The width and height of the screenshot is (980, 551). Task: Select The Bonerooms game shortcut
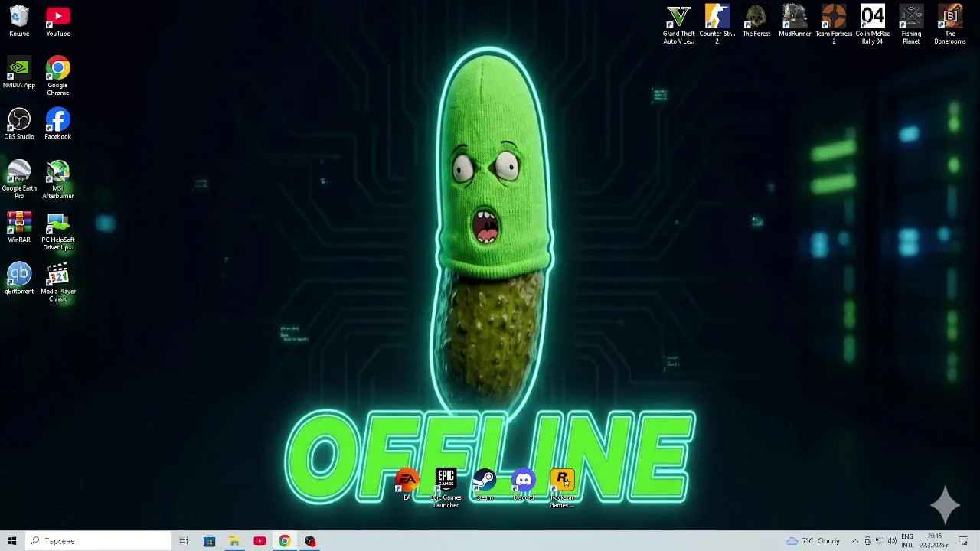pyautogui.click(x=950, y=24)
